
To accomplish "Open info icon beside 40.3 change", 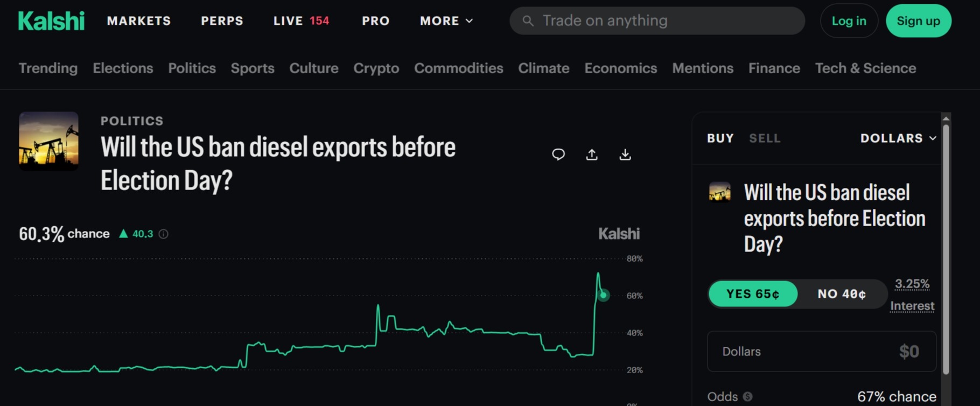I will [x=163, y=234].
